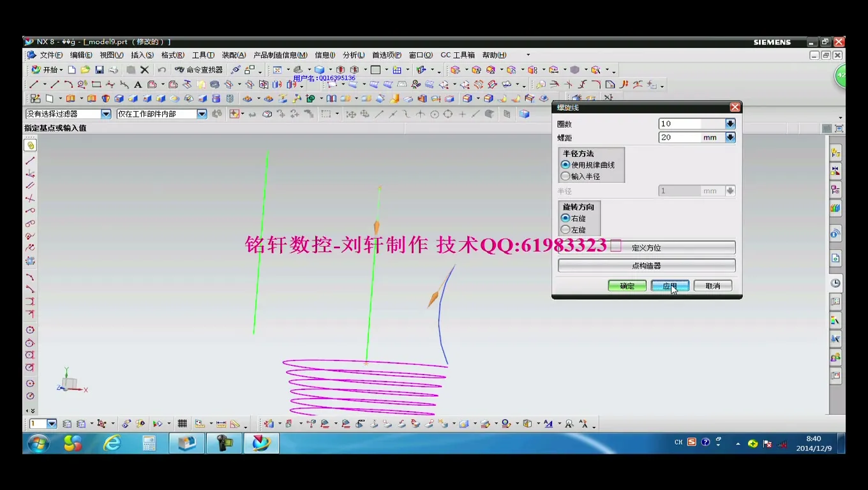Choose 左旋 rotation direction
Screen dimensions: 868x490
coord(565,229)
